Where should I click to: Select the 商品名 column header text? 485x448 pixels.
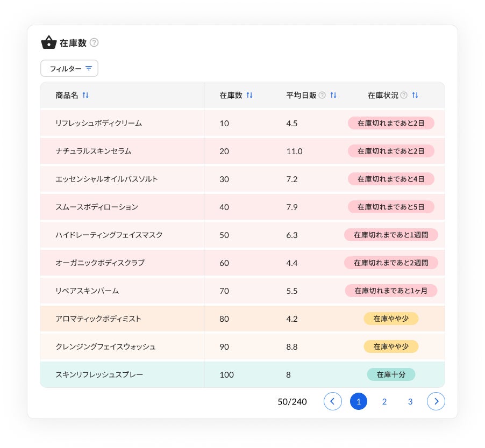pyautogui.click(x=67, y=95)
